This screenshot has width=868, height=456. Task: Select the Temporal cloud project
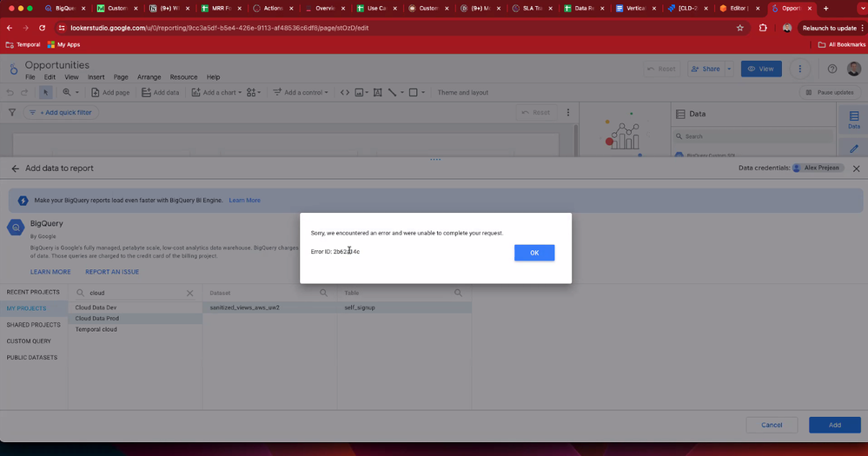[135, 329]
